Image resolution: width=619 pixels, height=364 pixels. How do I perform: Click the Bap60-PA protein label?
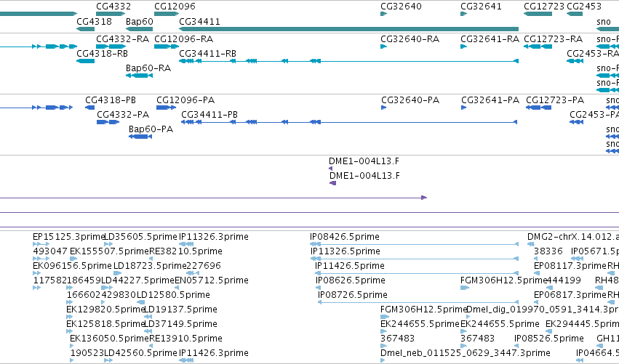click(151, 129)
